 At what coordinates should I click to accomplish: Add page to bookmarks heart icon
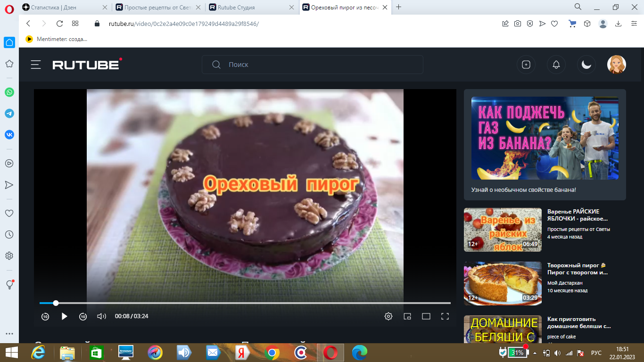click(x=555, y=24)
